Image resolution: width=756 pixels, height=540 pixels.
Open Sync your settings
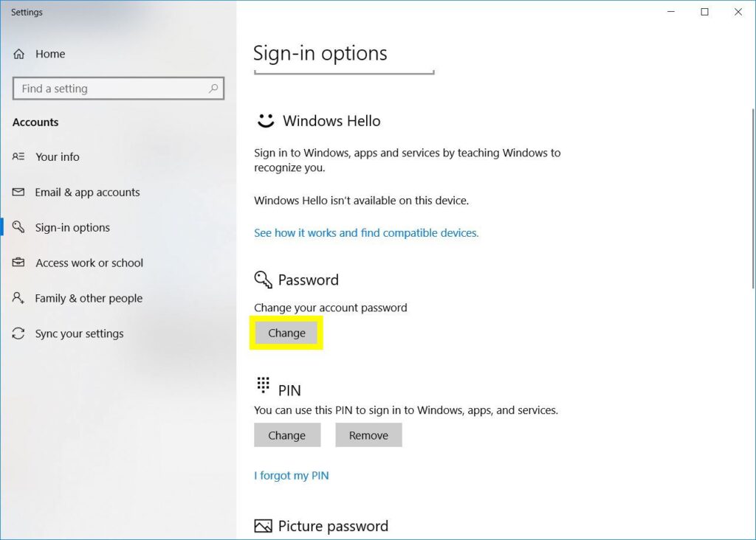[x=79, y=333]
